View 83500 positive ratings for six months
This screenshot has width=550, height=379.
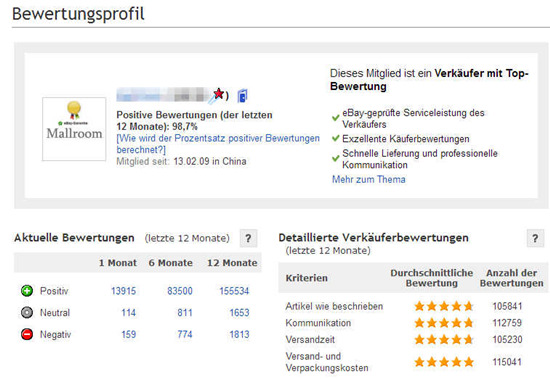[180, 291]
